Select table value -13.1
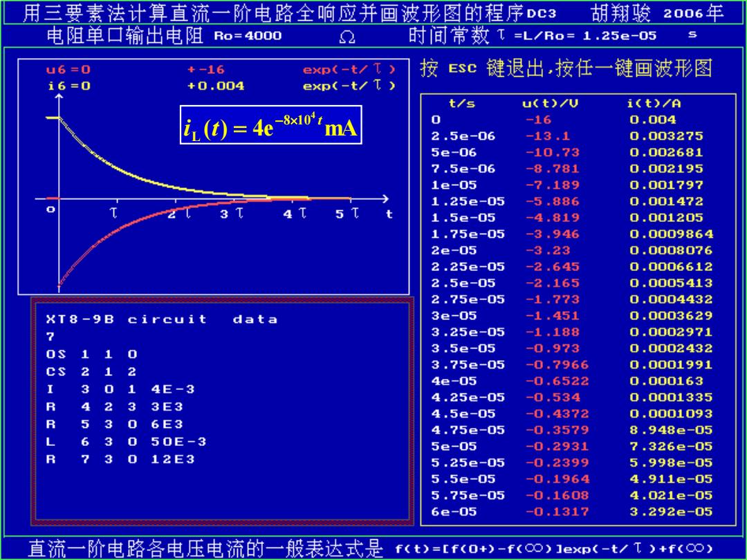 pyautogui.click(x=547, y=136)
